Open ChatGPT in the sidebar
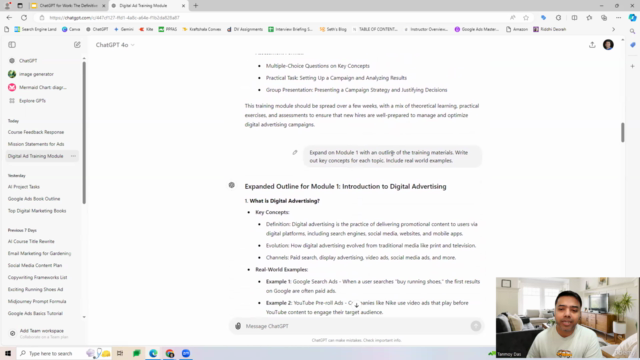The height and width of the screenshot is (360, 640). point(28,60)
